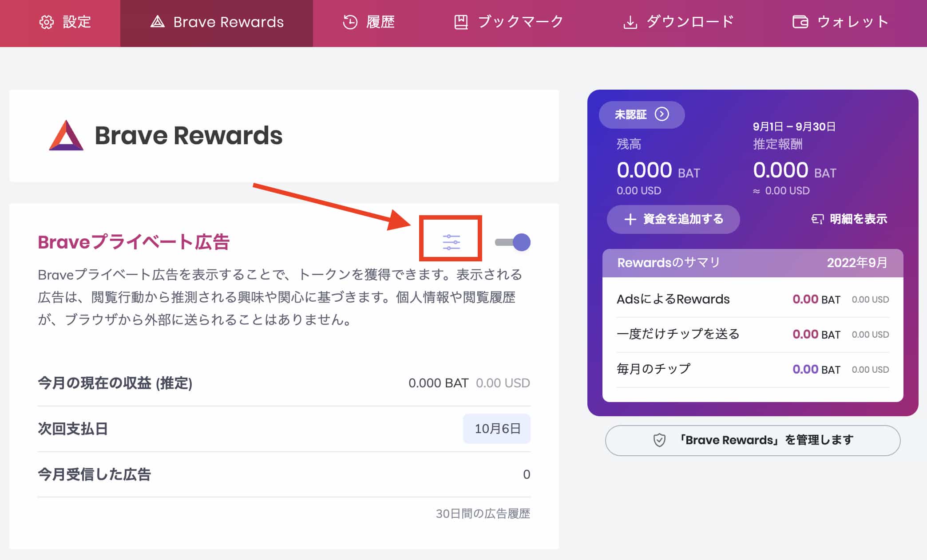Open the 設定 settings tab

(65, 22)
